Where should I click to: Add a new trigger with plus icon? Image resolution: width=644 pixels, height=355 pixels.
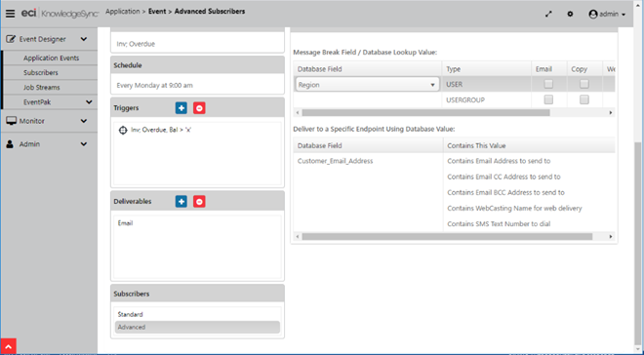click(x=181, y=108)
